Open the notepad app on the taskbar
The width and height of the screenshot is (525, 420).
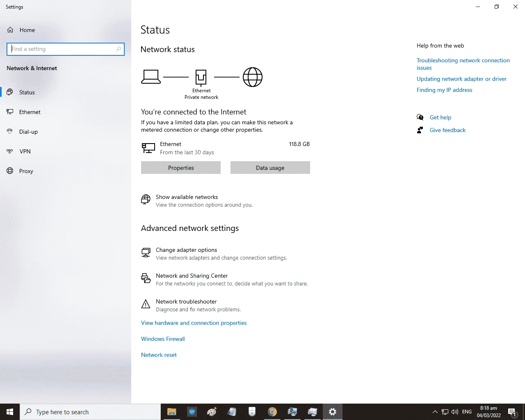(232, 412)
